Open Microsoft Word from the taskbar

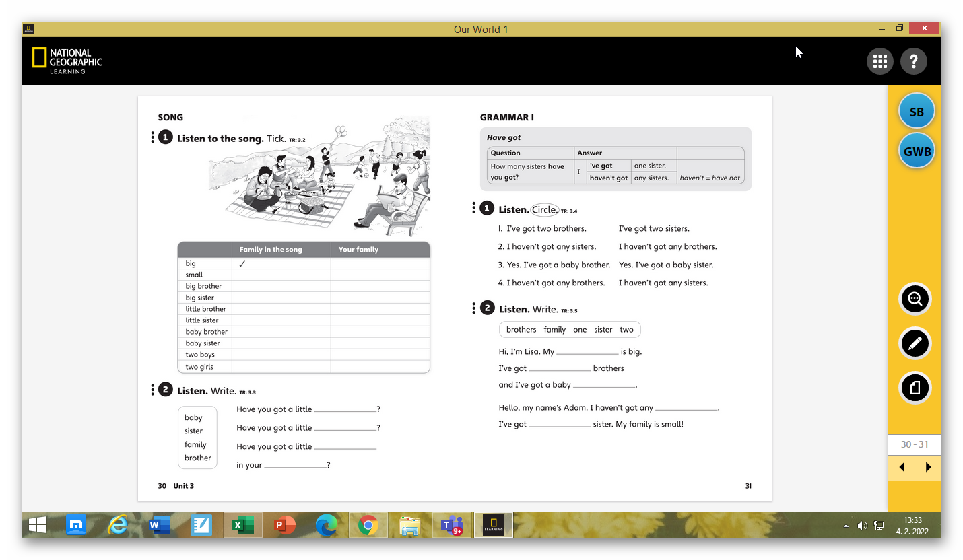point(160,525)
